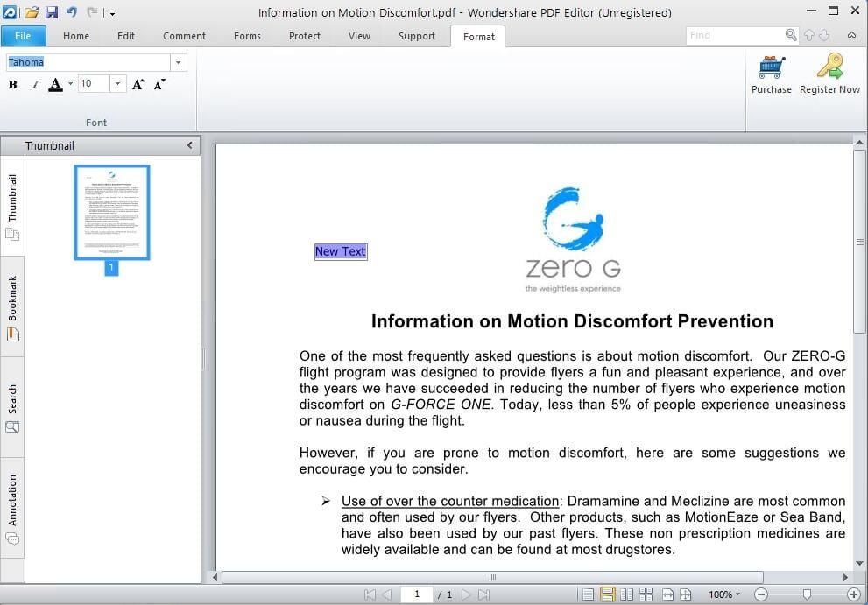868x605 pixels.
Task: Click the Wondershare app logo icon
Action: (x=10, y=11)
